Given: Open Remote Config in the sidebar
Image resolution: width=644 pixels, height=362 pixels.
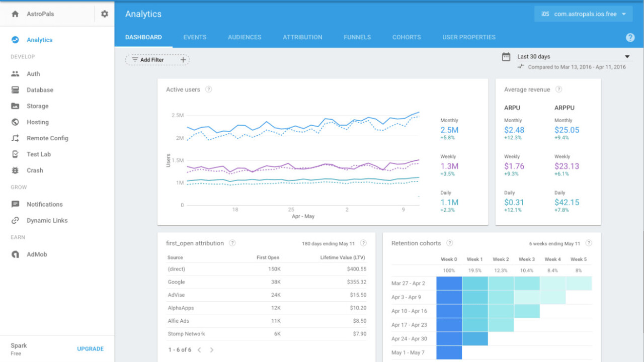Looking at the screenshot, I should point(47,138).
